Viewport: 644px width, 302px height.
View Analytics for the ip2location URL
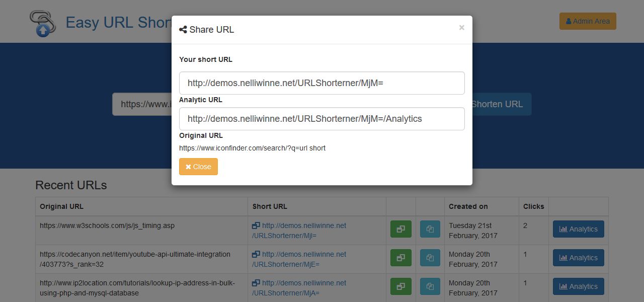tap(578, 286)
